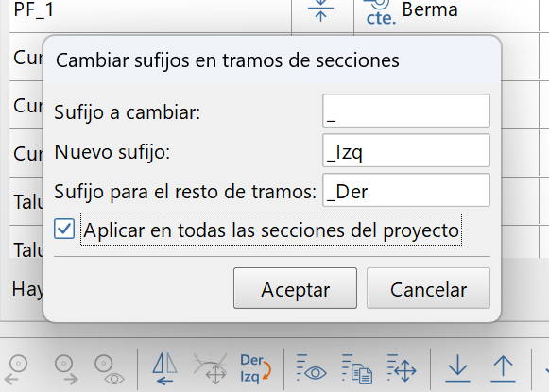Click the Aceptar button

[x=295, y=288]
